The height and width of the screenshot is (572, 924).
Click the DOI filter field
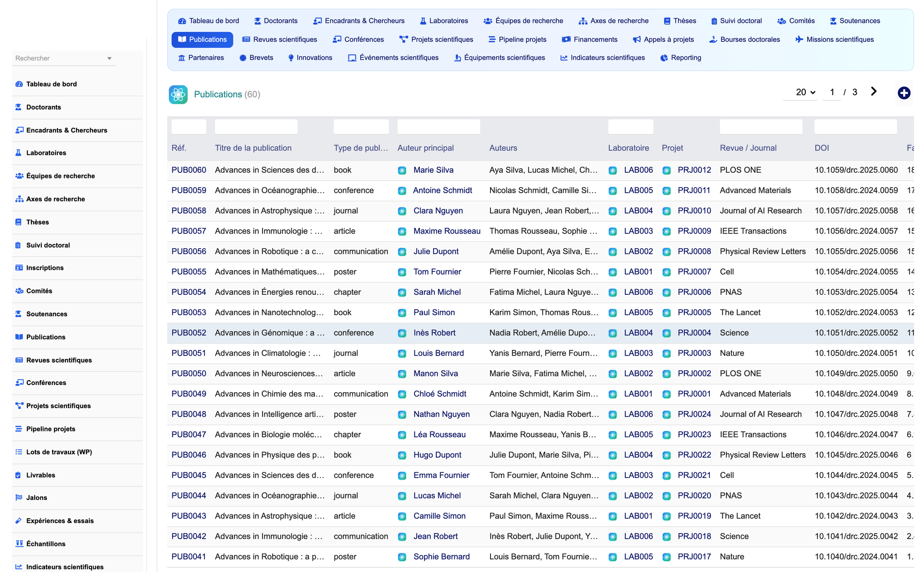pos(855,127)
